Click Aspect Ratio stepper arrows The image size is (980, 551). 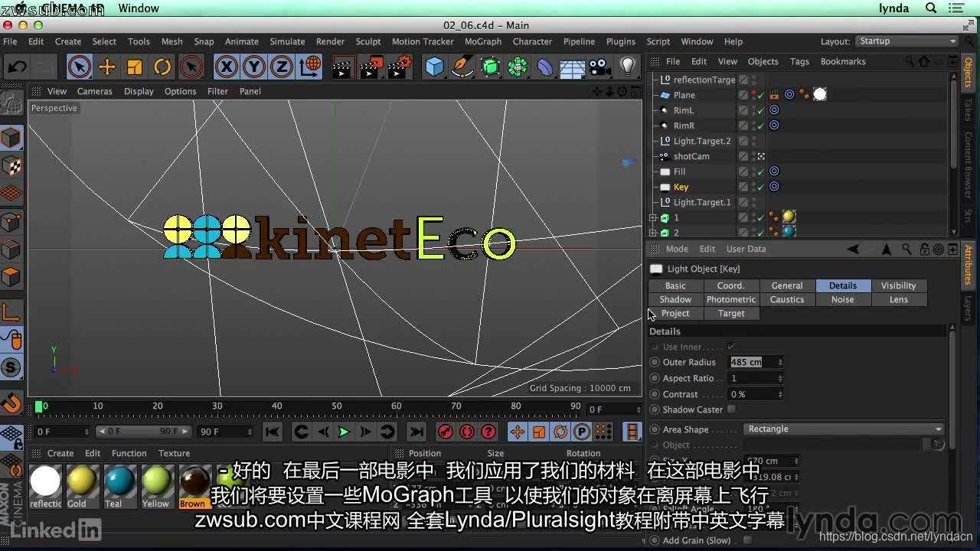click(x=780, y=378)
